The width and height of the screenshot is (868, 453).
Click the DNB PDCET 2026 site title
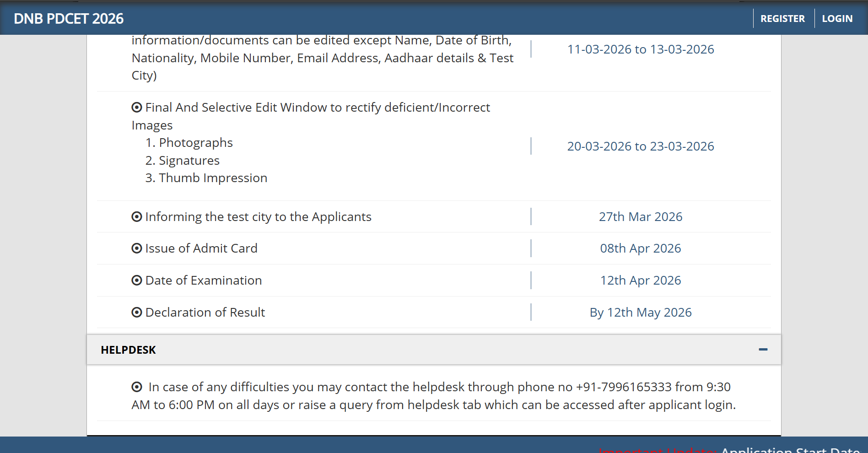(69, 19)
